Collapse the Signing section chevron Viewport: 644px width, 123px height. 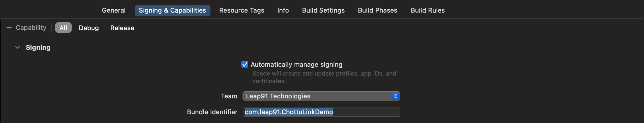18,47
